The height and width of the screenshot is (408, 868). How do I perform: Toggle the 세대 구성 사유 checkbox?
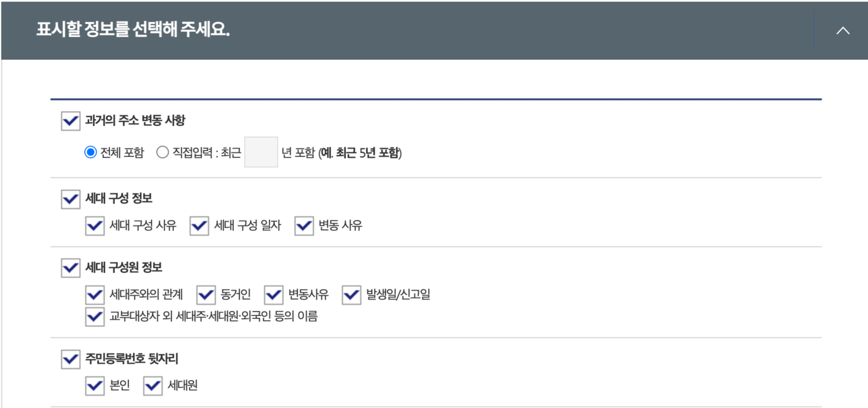click(95, 226)
